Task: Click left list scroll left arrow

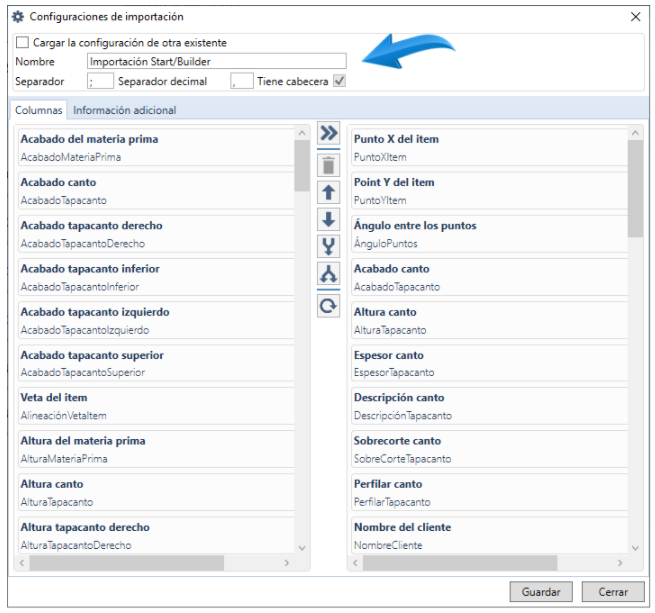Action: point(22,562)
